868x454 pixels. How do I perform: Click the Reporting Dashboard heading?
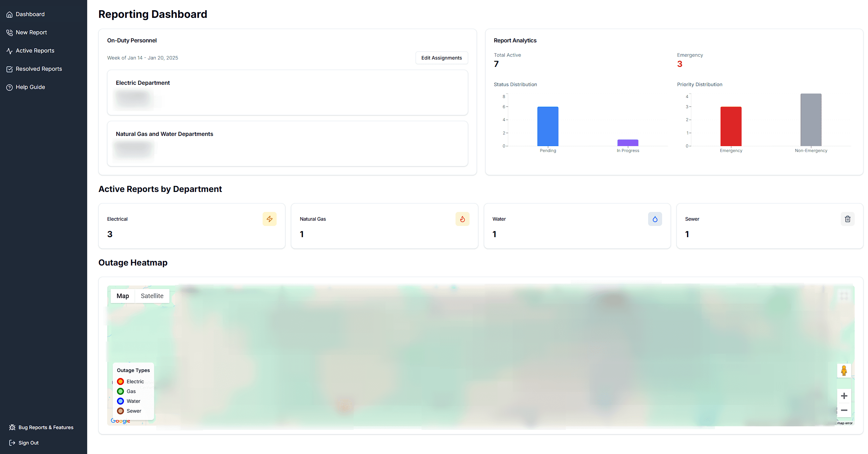click(153, 14)
